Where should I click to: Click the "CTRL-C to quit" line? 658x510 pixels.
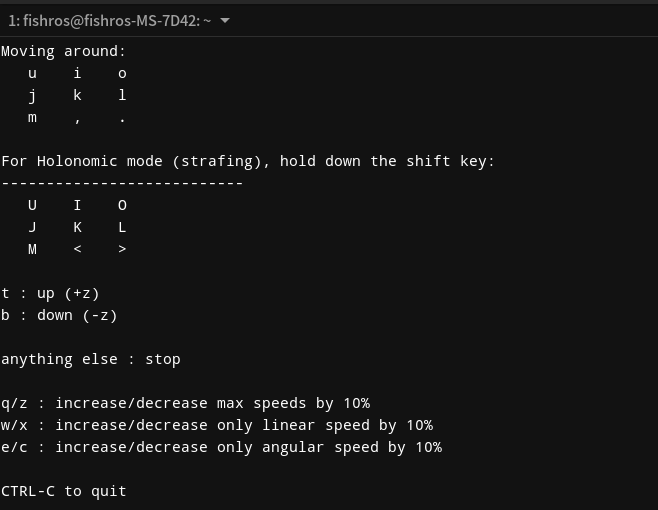click(64, 491)
